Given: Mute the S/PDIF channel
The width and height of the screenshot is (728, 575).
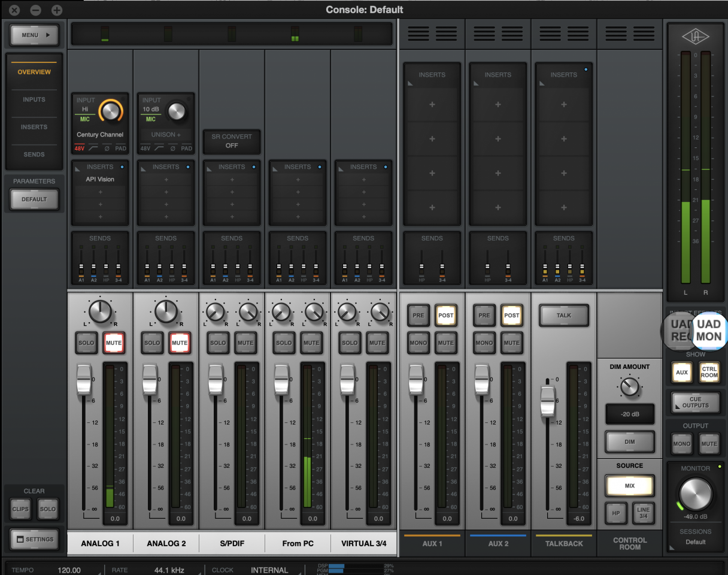Looking at the screenshot, I should click(x=245, y=343).
